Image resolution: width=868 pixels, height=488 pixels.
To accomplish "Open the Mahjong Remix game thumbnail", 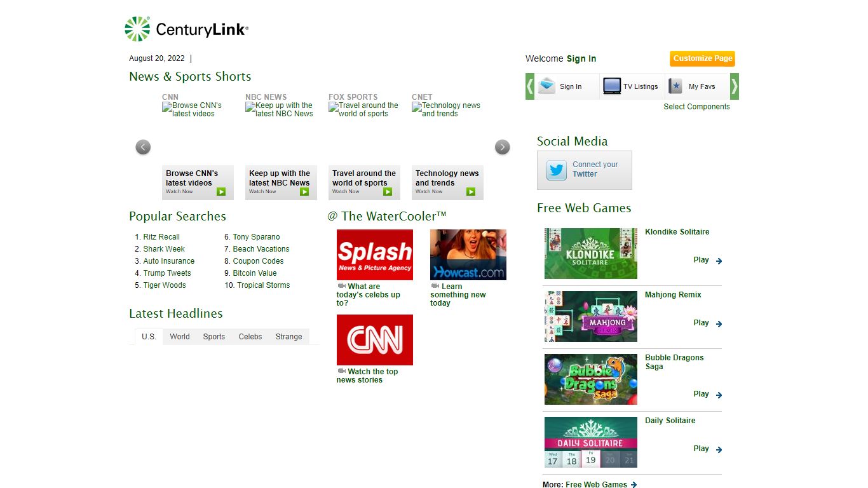I will point(591,316).
